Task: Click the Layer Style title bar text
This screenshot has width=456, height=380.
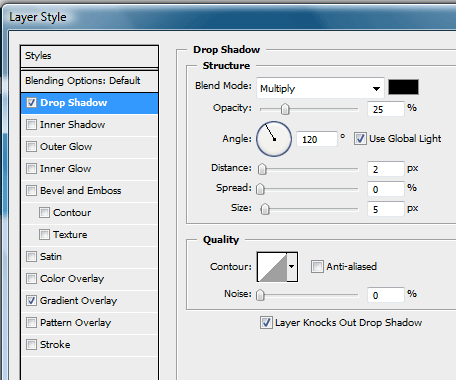Action: tap(38, 17)
